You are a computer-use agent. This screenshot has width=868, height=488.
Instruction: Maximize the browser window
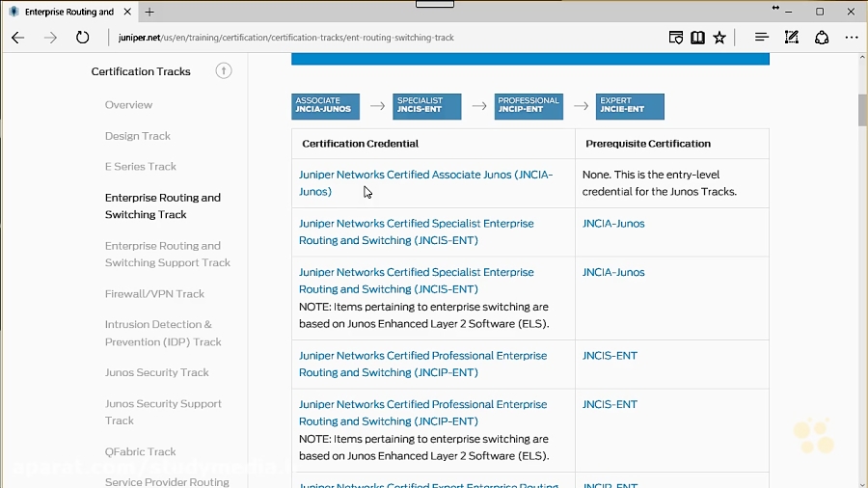point(820,12)
